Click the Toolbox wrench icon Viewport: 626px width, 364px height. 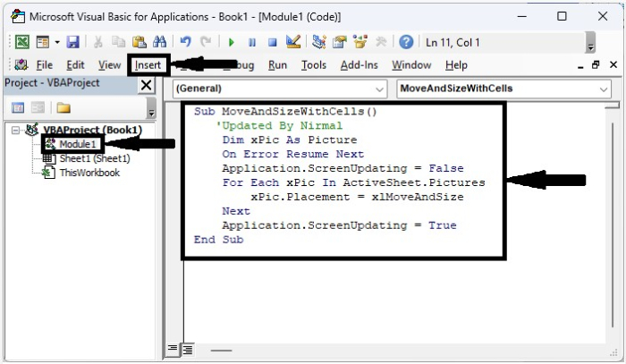pos(381,42)
